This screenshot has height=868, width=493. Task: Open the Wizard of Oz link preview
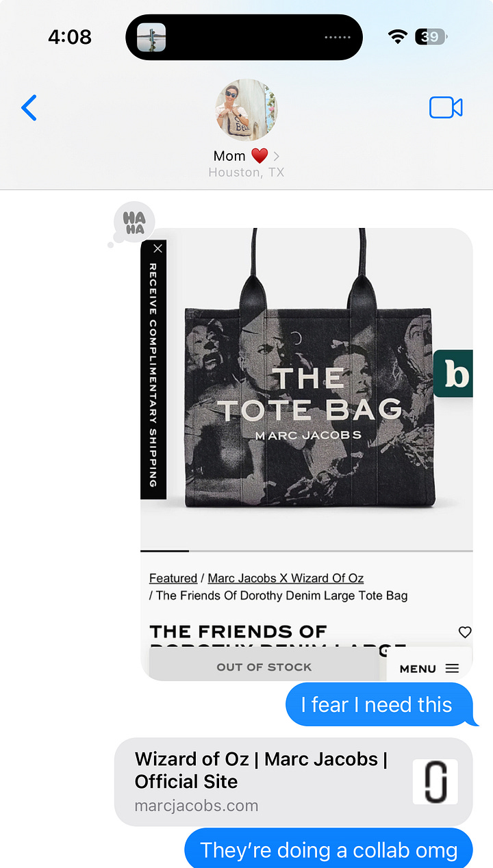point(294,781)
